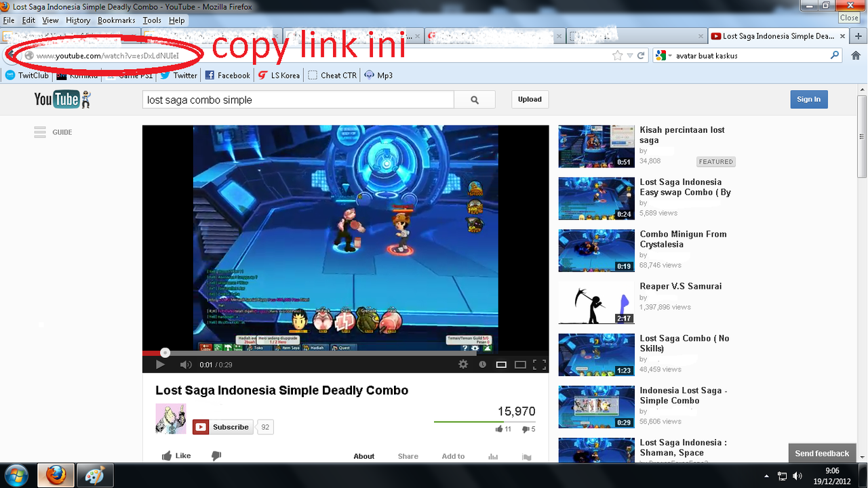Click the likes count 11 thumbs-up

(503, 429)
